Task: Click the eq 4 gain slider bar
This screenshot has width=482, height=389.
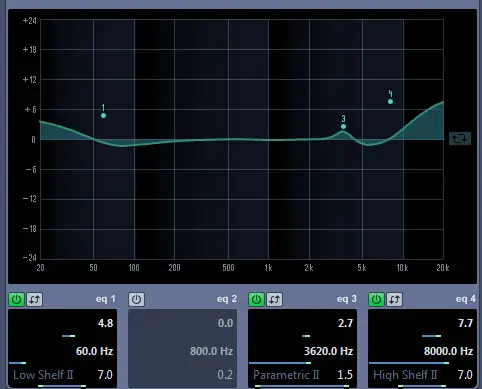Action: coord(431,336)
